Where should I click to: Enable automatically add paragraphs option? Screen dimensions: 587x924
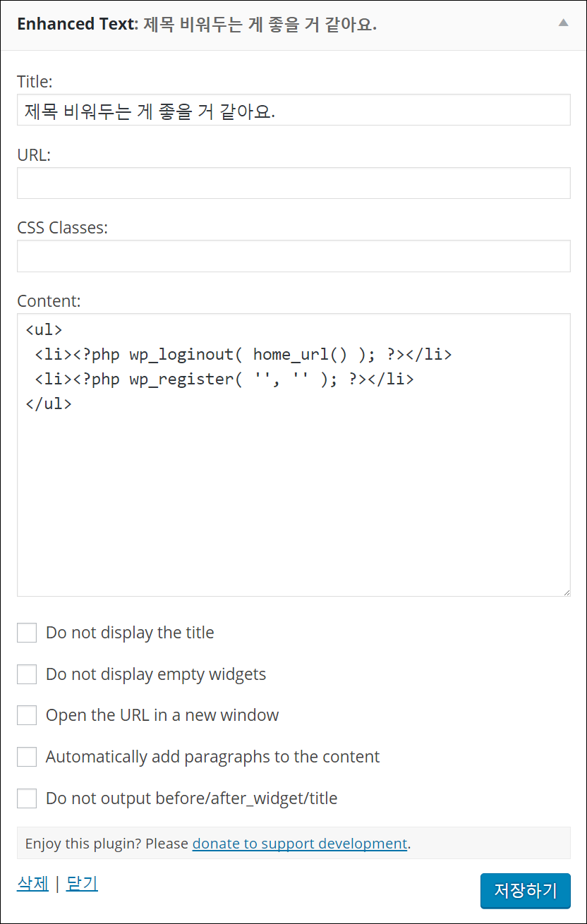(27, 757)
